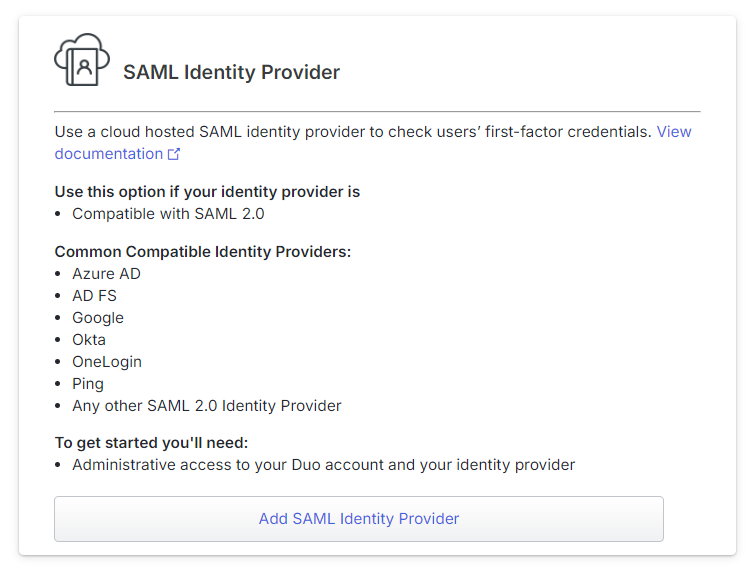The image size is (754, 572).
Task: Click the cloud address book icon
Action: pos(82,60)
